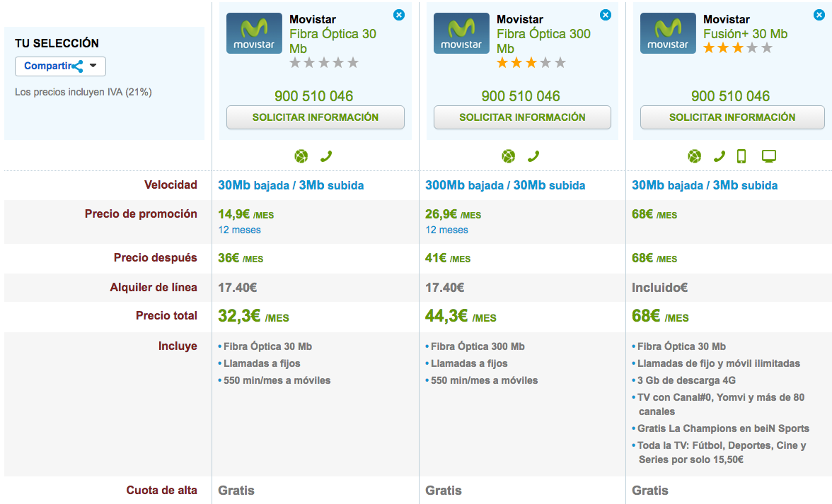
Task: Click the 'Velocidad' row label
Action: pyautogui.click(x=171, y=185)
